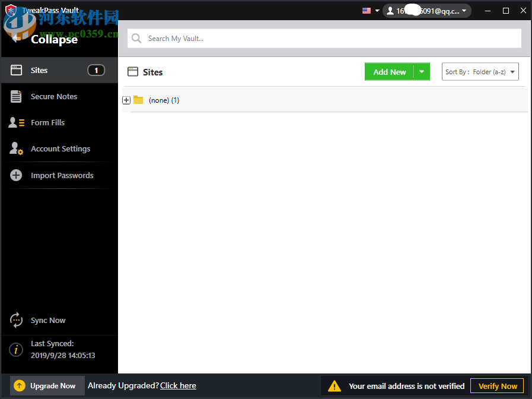
Task: Click the Upgrade Now button
Action: 47,386
